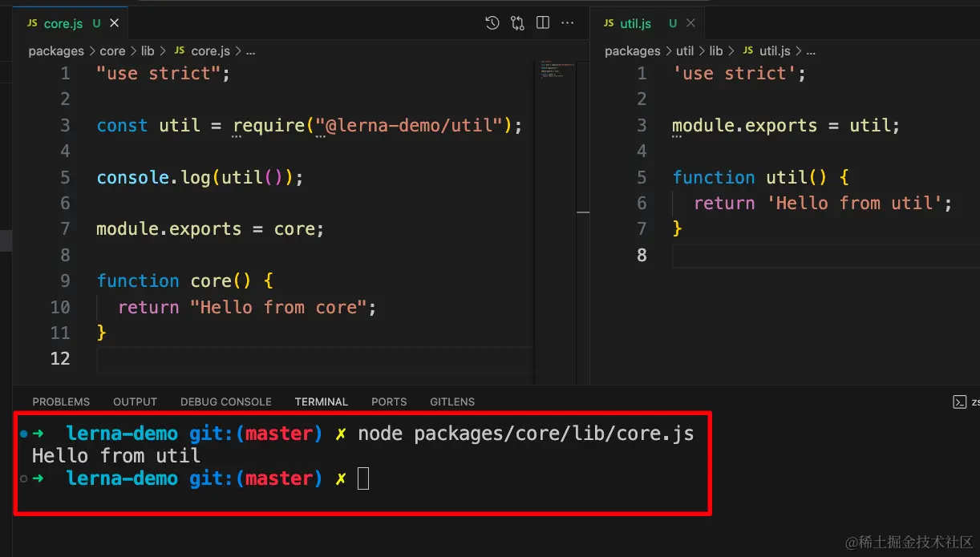Image resolution: width=980 pixels, height=557 pixels.
Task: Click 'util.js' file breadcrumb
Action: [x=775, y=50]
